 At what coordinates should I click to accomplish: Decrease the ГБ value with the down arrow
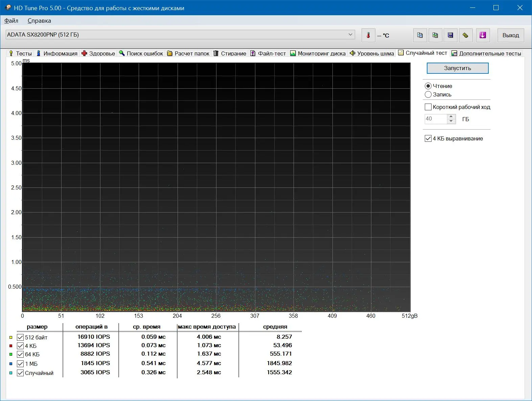tap(451, 121)
